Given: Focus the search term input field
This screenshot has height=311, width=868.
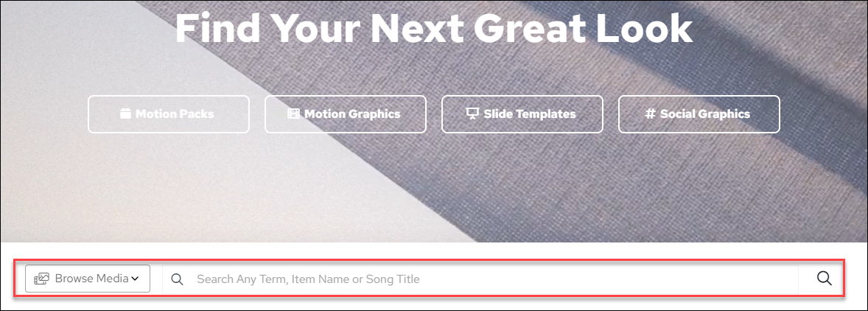Looking at the screenshot, I should (486, 279).
